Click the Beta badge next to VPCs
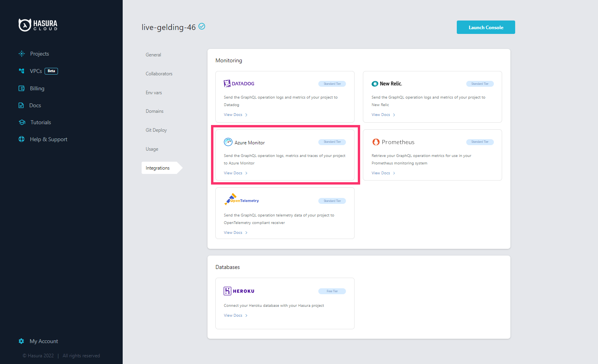The width and height of the screenshot is (598, 364). tap(51, 71)
